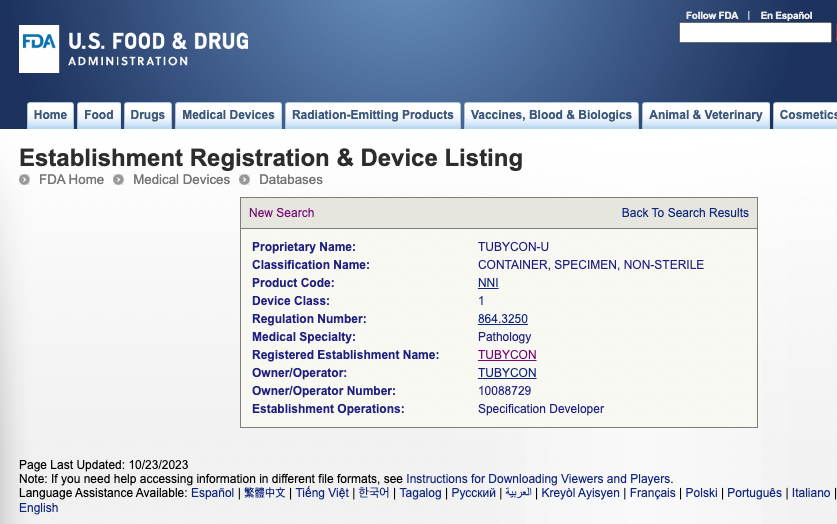Image resolution: width=837 pixels, height=524 pixels.
Task: Select Português language assistance
Action: [x=754, y=493]
